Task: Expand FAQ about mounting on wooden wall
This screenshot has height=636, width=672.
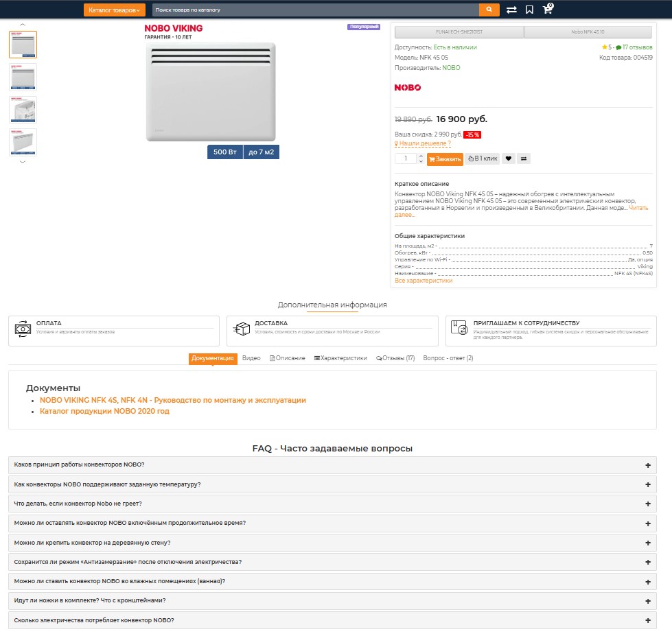Action: (332, 543)
